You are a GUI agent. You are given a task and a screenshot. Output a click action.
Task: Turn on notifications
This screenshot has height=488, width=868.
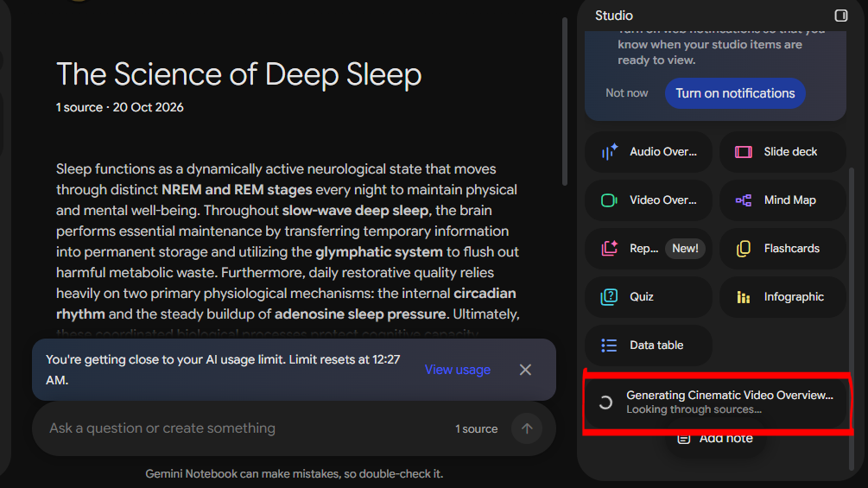point(735,93)
